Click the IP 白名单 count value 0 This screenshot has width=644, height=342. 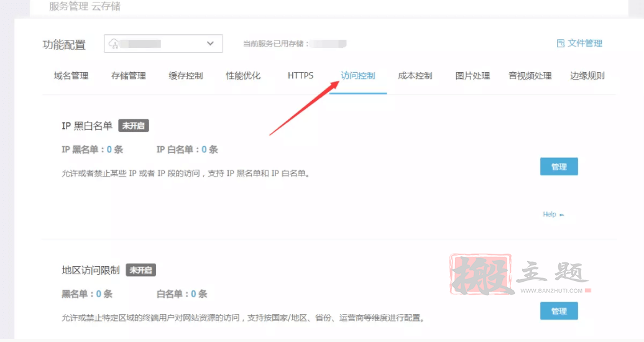[204, 150]
